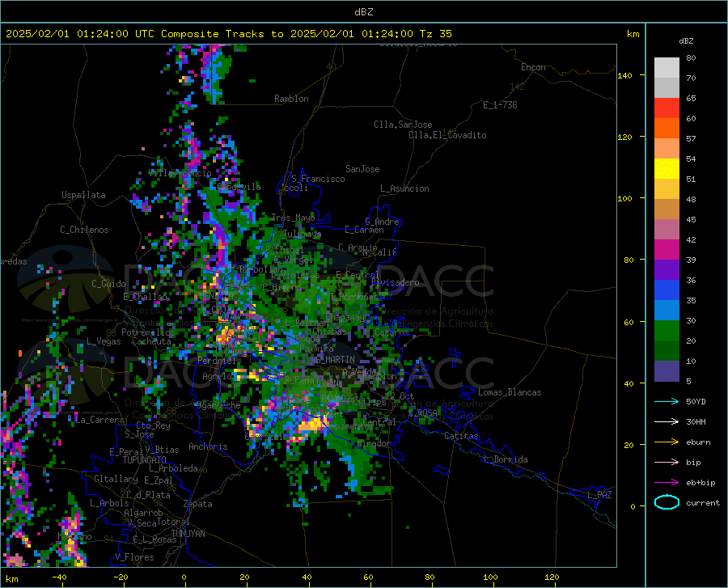Viewport: 728px width, 588px height.
Task: Click the 120 horizontal axis tick label
Action: coord(552,577)
